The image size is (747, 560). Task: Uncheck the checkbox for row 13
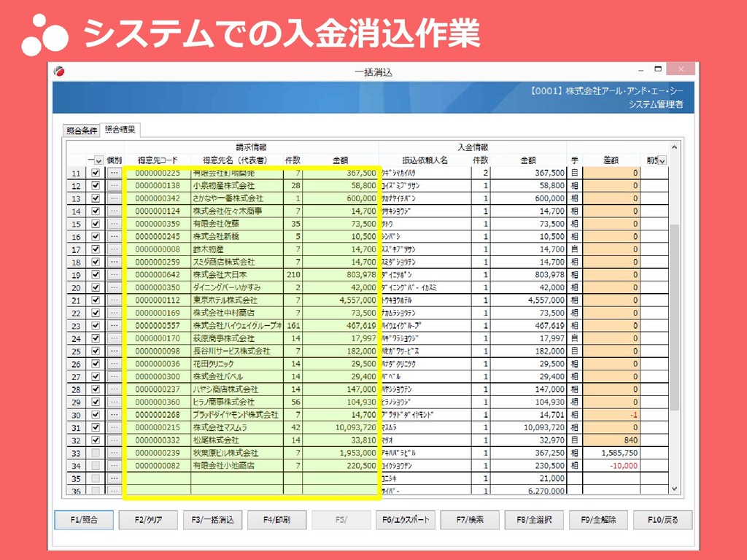(x=96, y=198)
